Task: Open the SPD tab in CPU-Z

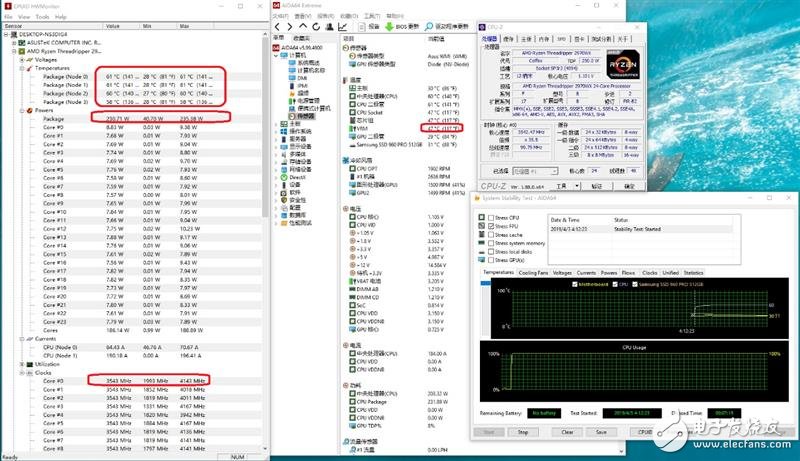Action: click(x=561, y=39)
